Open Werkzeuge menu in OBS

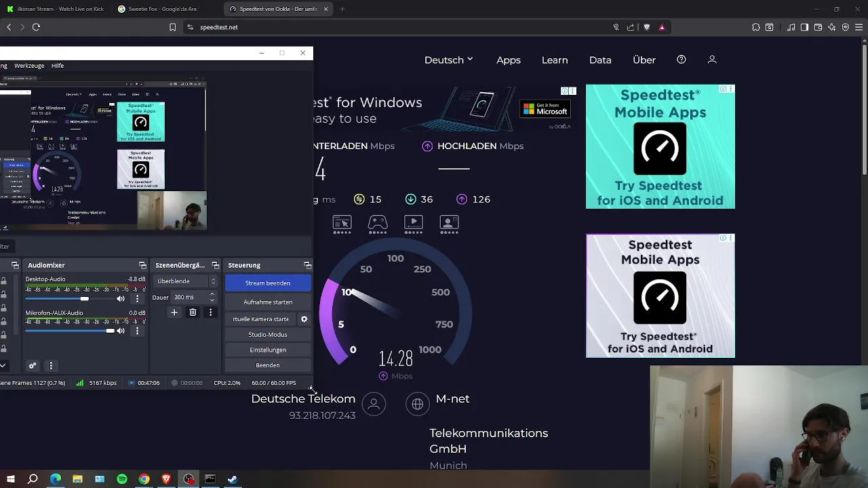(29, 66)
